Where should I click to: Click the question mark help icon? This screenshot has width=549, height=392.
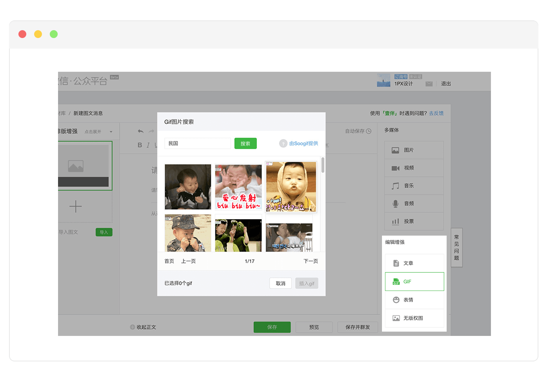[283, 143]
